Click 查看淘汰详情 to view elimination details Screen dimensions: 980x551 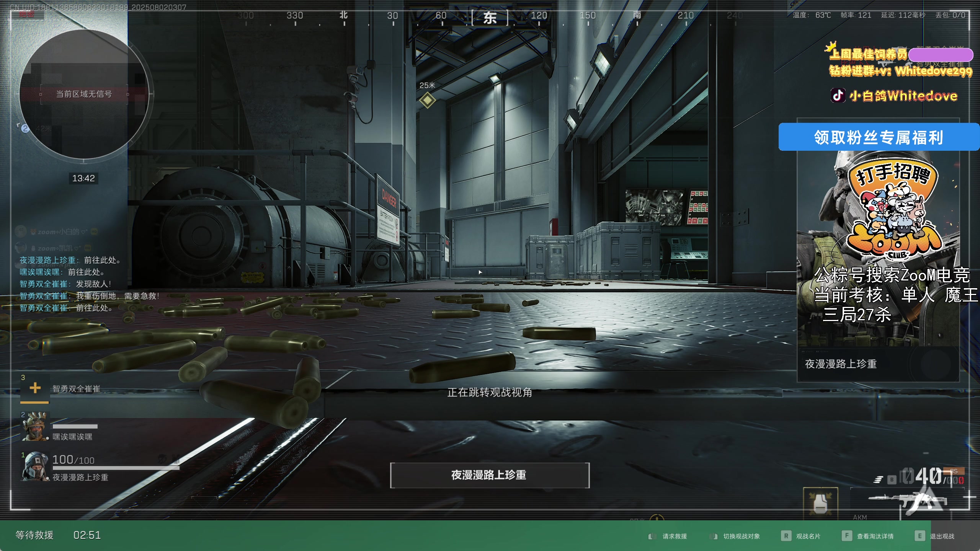875,536
